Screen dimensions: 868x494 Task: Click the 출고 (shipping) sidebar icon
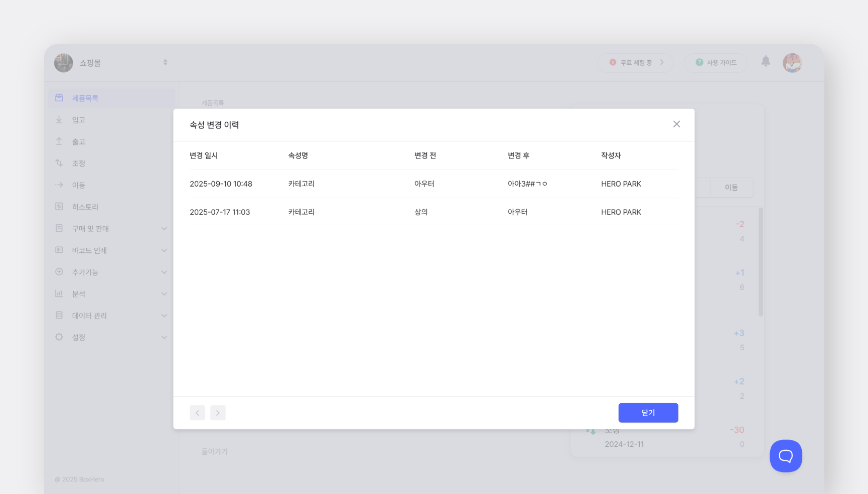[x=59, y=141]
